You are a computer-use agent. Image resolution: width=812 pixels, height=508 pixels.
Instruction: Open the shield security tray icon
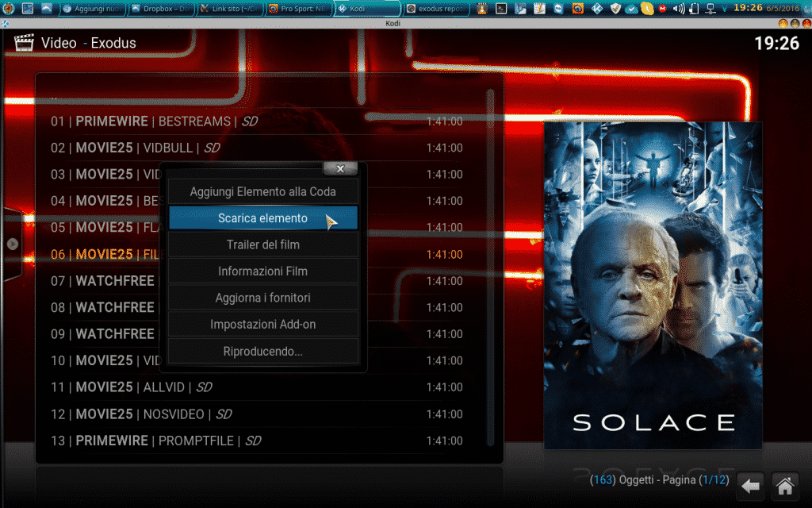tap(615, 8)
